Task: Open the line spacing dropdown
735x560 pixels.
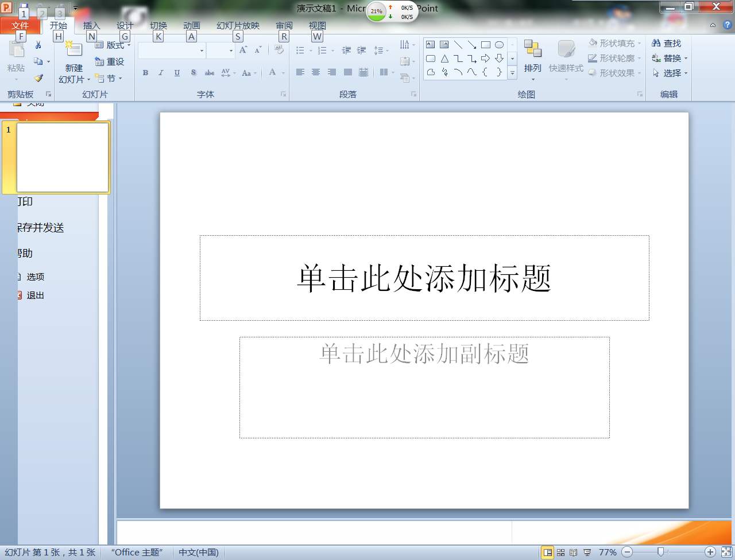Action: [x=381, y=50]
